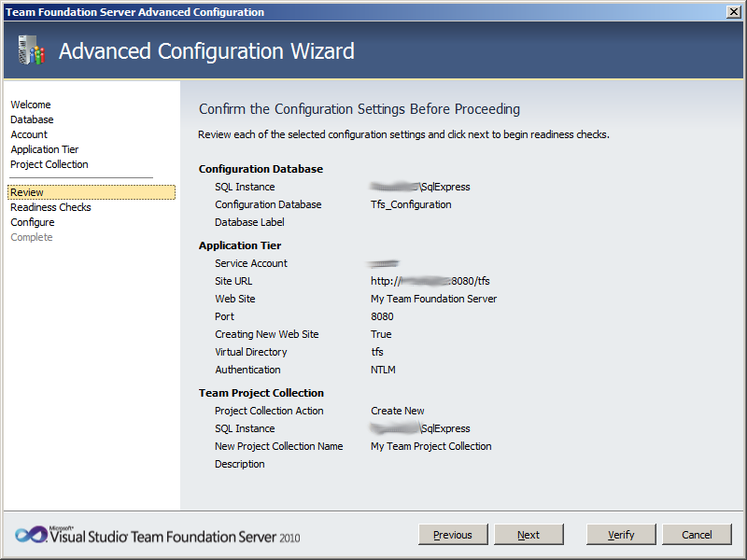Select the highlighted Review step

[92, 192]
